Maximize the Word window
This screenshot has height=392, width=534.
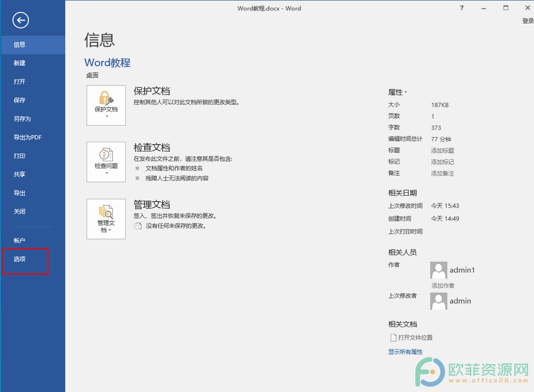point(506,8)
